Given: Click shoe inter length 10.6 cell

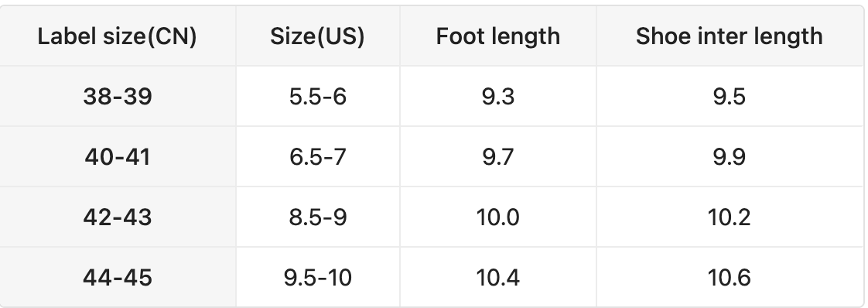Looking at the screenshot, I should click(730, 277).
